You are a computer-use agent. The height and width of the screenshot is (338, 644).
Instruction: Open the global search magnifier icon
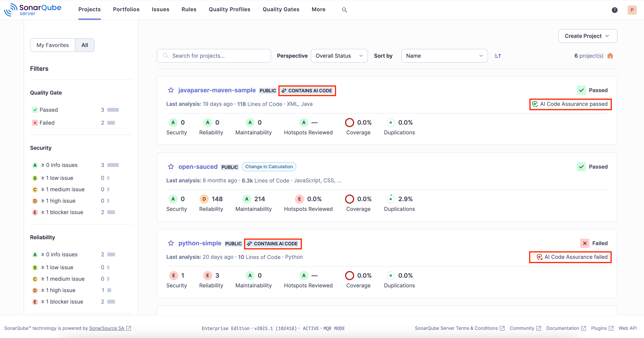[x=344, y=10]
